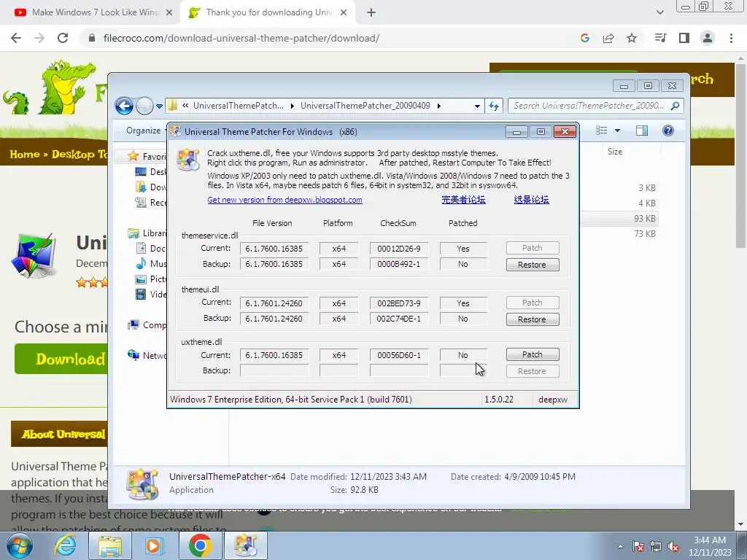The image size is (747, 560).
Task: Toggle Chrome side panel icon
Action: (x=684, y=38)
